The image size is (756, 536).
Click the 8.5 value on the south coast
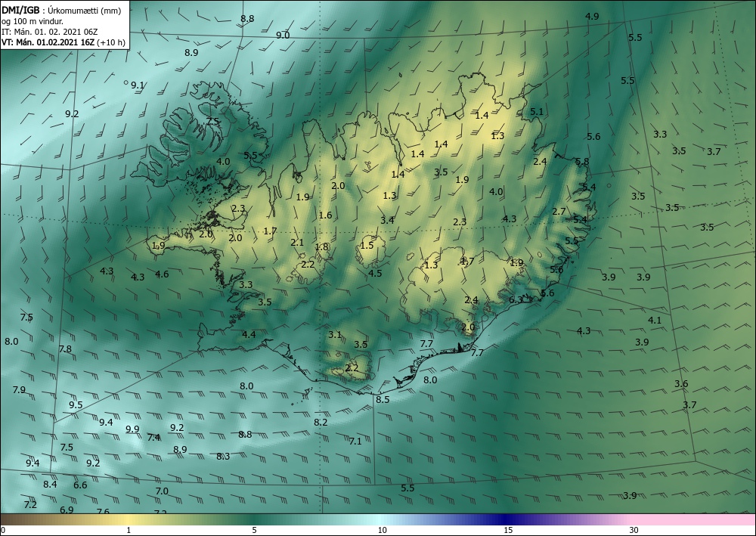tap(383, 400)
